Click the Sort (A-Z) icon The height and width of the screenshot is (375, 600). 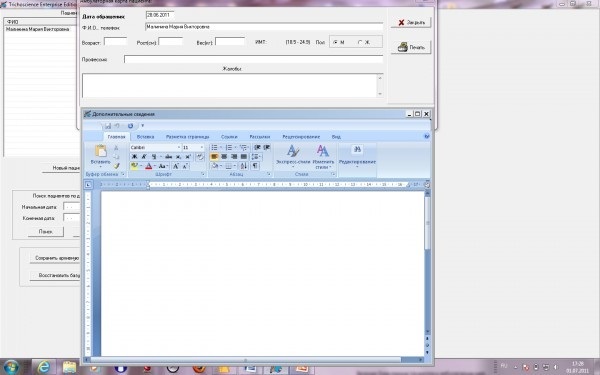244,166
